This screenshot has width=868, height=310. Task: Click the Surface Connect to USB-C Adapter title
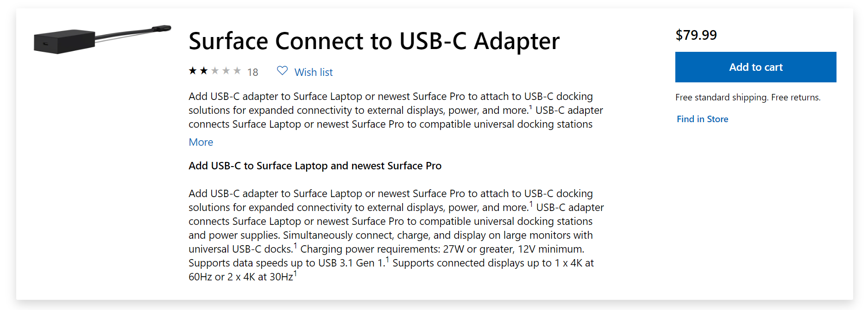pos(374,41)
